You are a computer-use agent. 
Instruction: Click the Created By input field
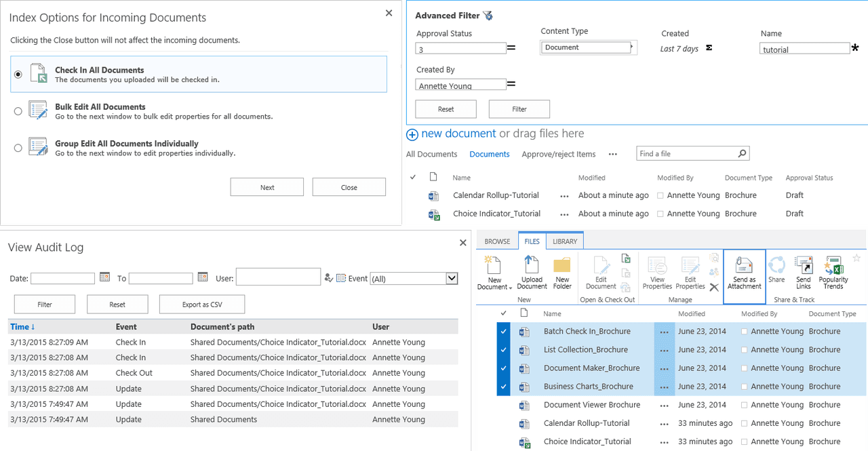(x=460, y=85)
